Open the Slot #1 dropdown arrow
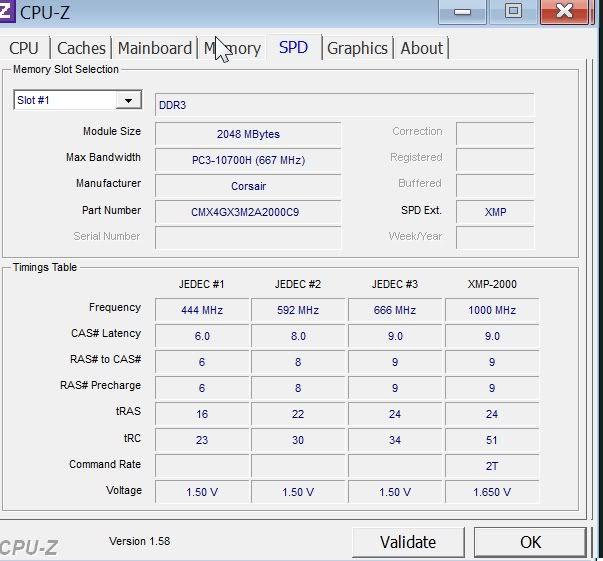603x561 pixels. point(128,101)
